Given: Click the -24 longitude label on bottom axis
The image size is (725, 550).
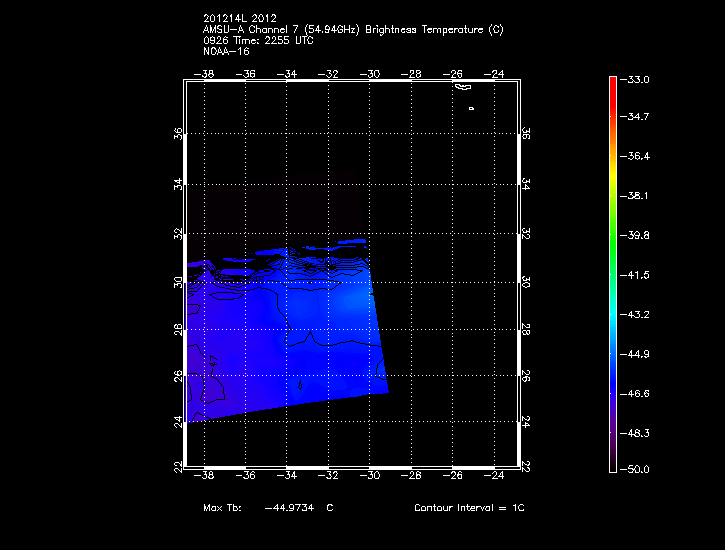Looking at the screenshot, I should pyautogui.click(x=496, y=478).
